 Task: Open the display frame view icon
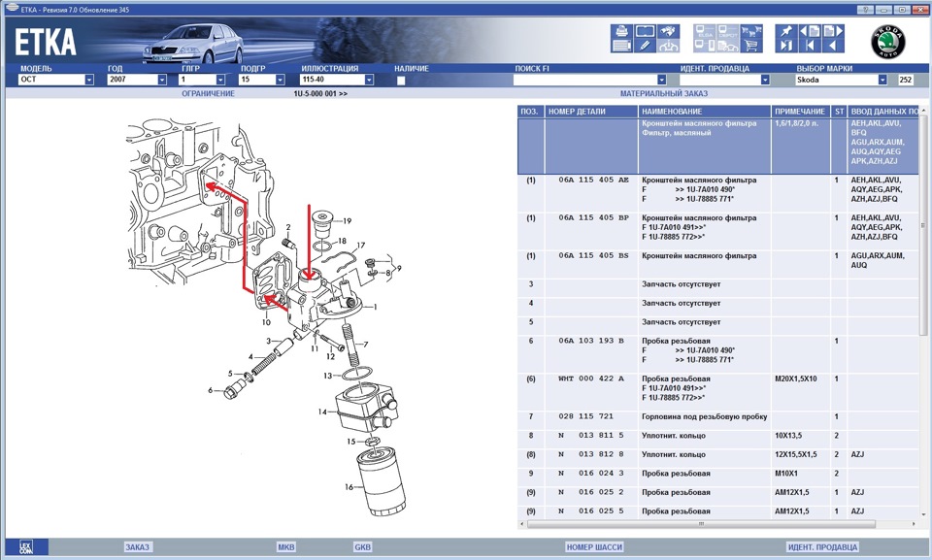click(645, 31)
